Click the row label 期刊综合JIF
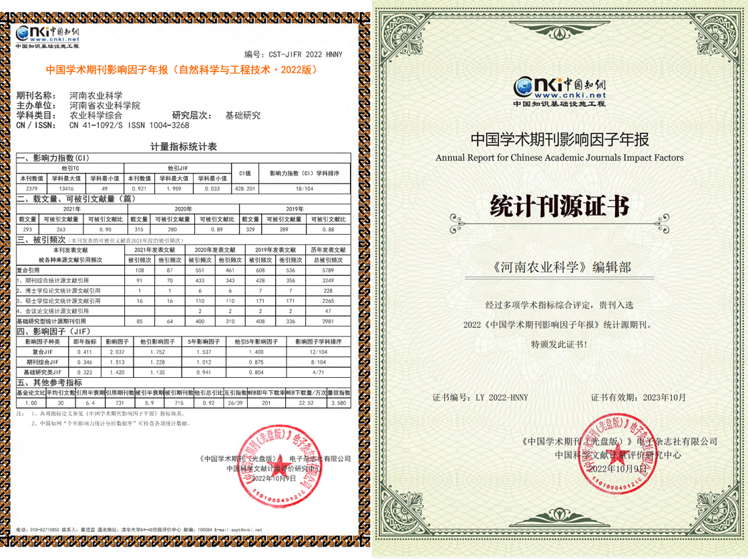 point(43,362)
